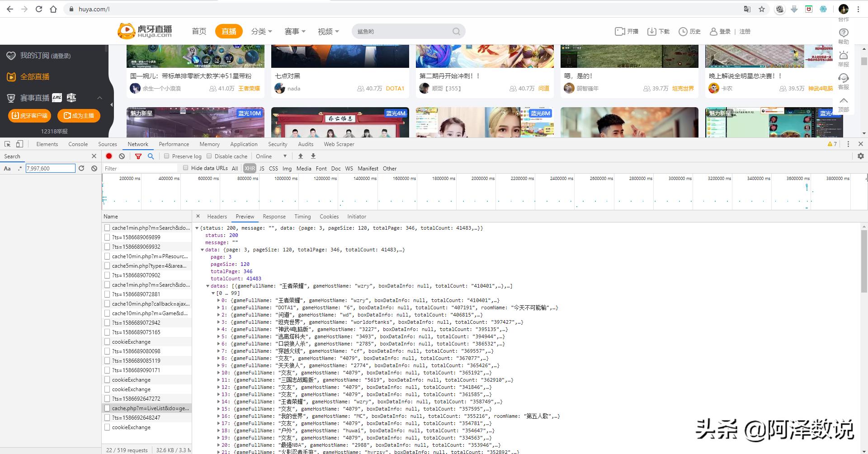Clear the DevTools search results

[x=94, y=168]
